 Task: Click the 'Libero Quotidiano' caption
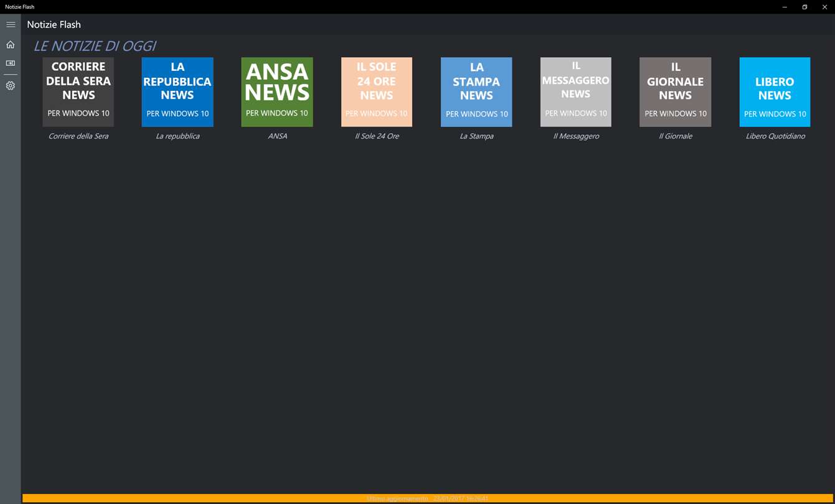pos(775,136)
